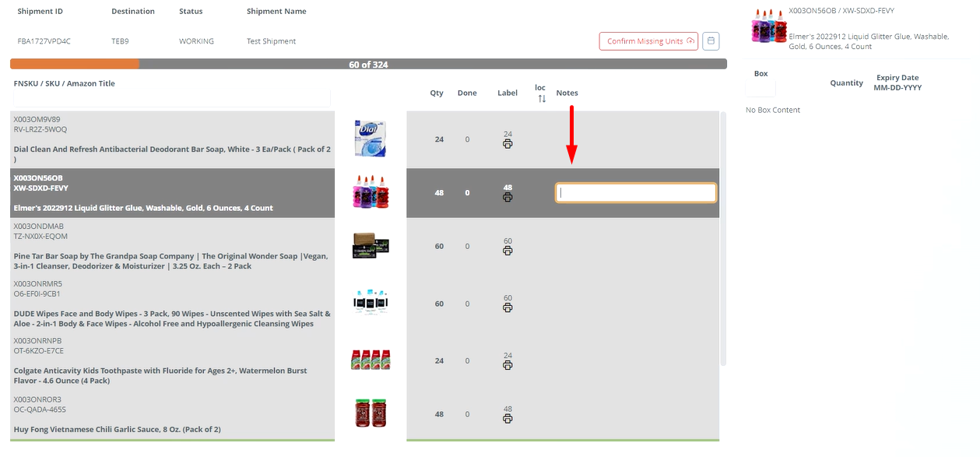
Task: Click the Notes input field for Elmer's glue
Action: pos(635,192)
